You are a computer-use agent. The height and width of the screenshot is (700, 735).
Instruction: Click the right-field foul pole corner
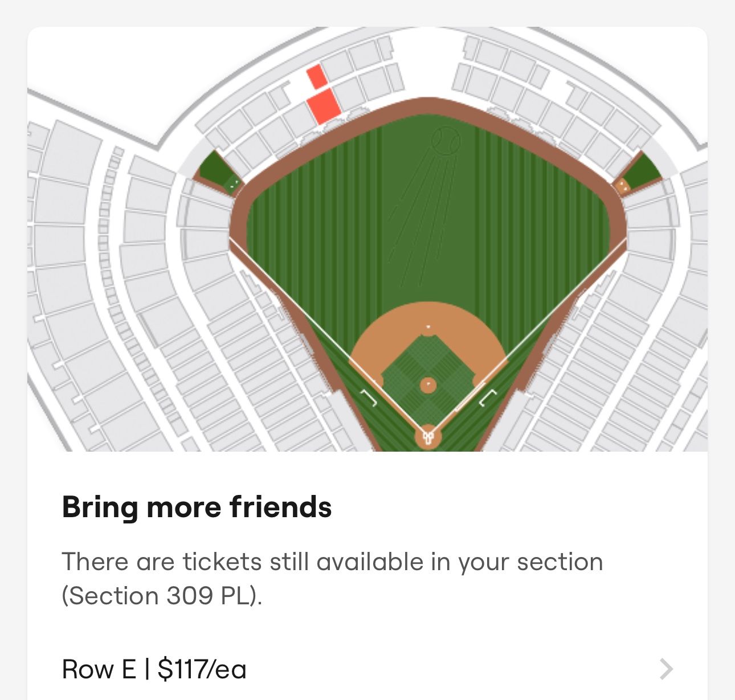tap(627, 240)
